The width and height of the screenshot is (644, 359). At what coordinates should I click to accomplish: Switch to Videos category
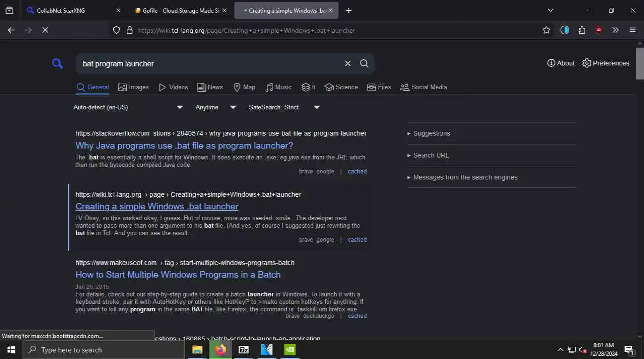173,87
